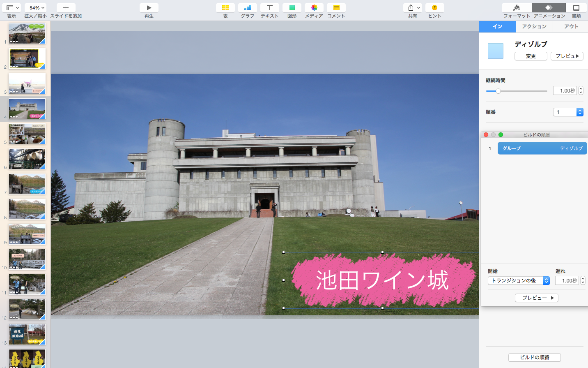Click プレビュー in the ビルドの順番 window
The width and height of the screenshot is (588, 368).
coord(537,298)
